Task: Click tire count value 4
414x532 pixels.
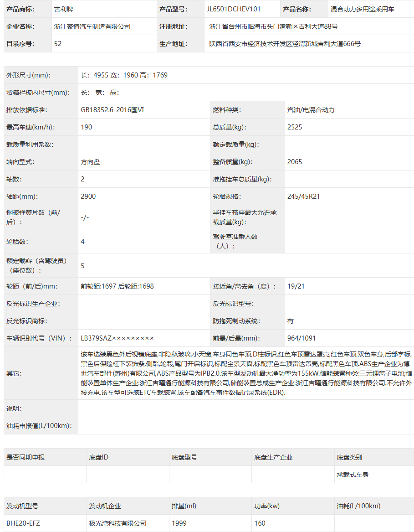Action: (x=83, y=242)
